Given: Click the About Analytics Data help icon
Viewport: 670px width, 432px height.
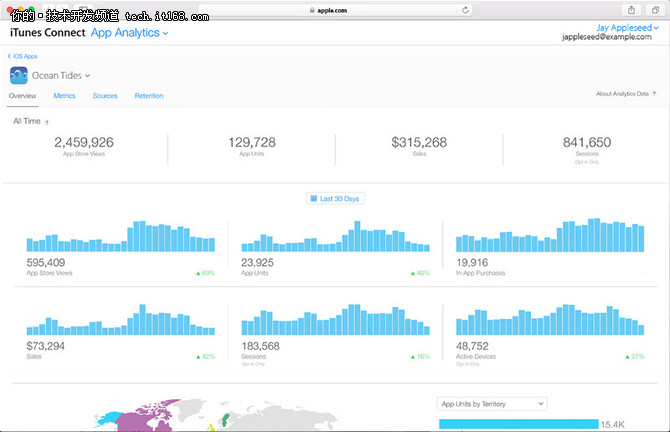Looking at the screenshot, I should click(654, 94).
